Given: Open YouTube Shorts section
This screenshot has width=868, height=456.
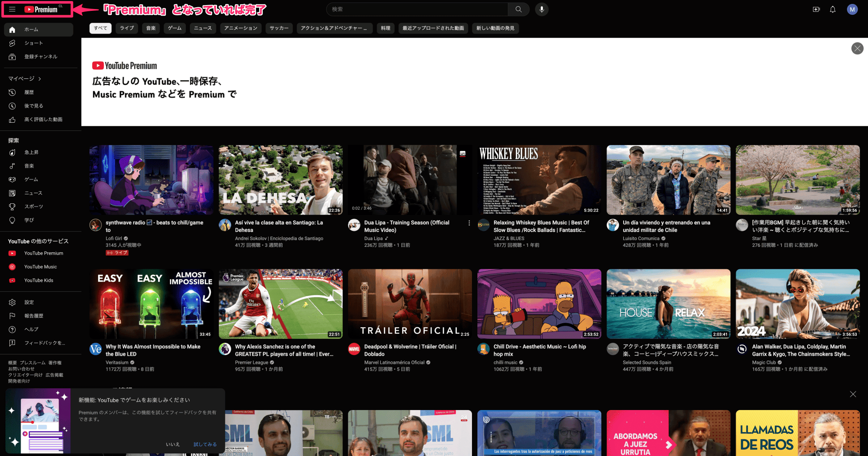Looking at the screenshot, I should (x=33, y=43).
